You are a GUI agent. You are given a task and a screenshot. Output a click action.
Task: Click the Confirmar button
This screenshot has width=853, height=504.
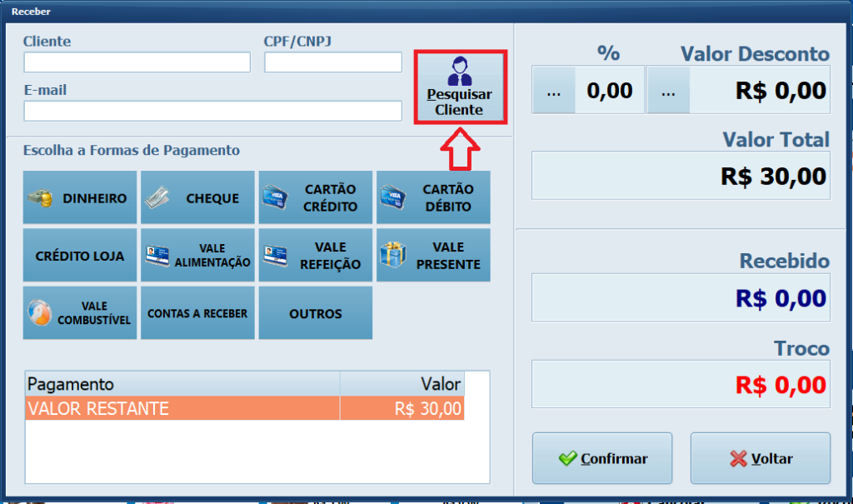(x=601, y=458)
